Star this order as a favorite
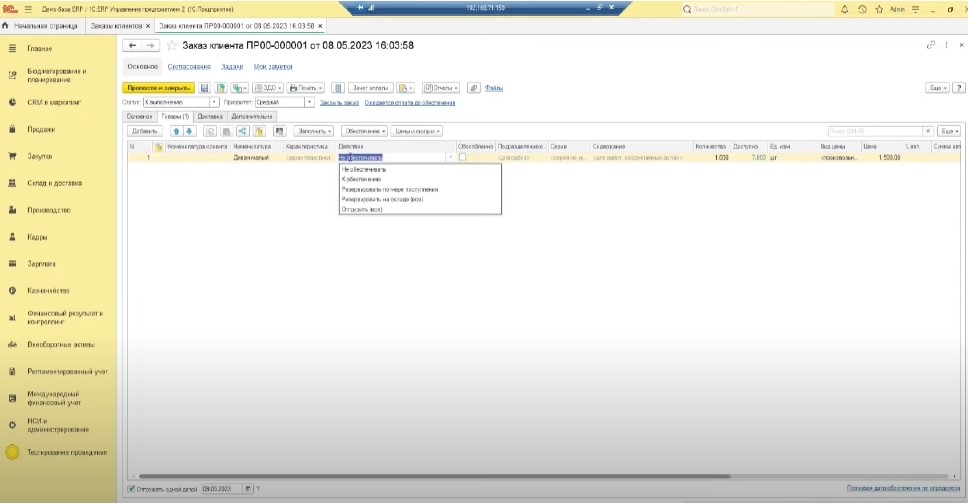 pos(172,45)
